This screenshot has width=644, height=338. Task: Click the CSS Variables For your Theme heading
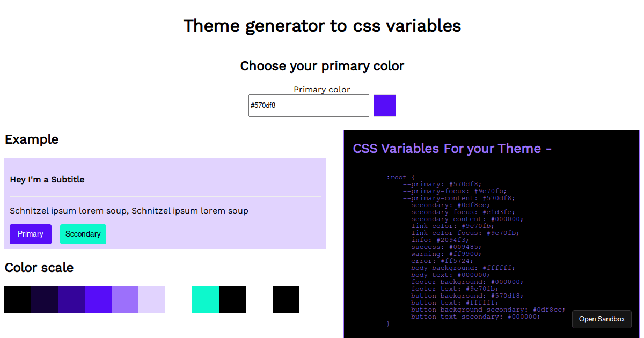(452, 149)
